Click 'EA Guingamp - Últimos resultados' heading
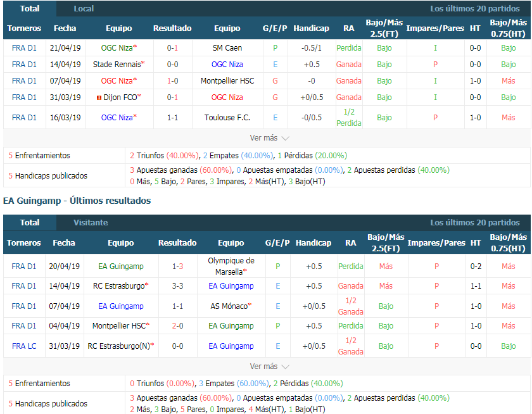532x414 pixels. [77, 201]
